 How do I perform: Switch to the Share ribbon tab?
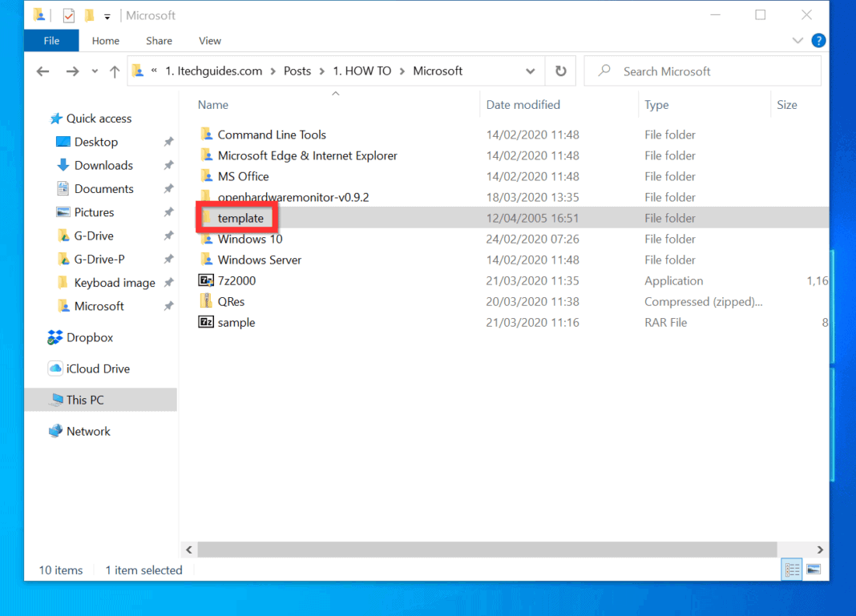[159, 40]
